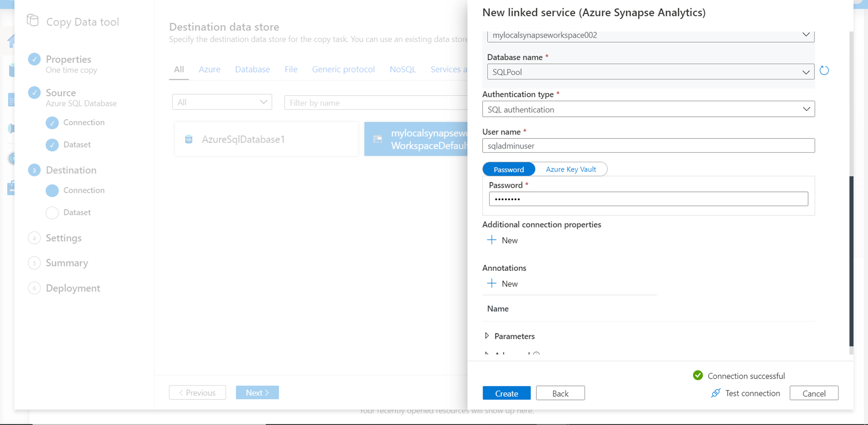
Task: Click the Cancel button
Action: click(814, 393)
